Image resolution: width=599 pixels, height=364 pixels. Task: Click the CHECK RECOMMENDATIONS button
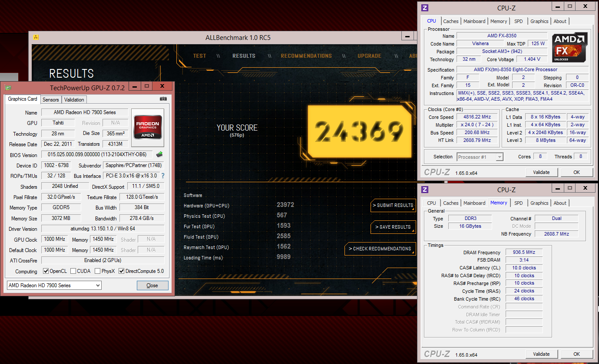[x=380, y=249]
